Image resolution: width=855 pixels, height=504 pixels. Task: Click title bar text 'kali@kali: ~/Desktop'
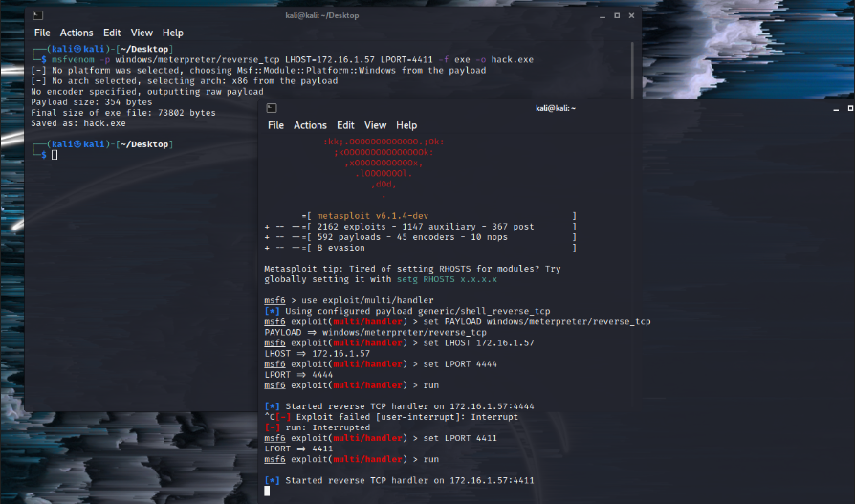pos(322,15)
